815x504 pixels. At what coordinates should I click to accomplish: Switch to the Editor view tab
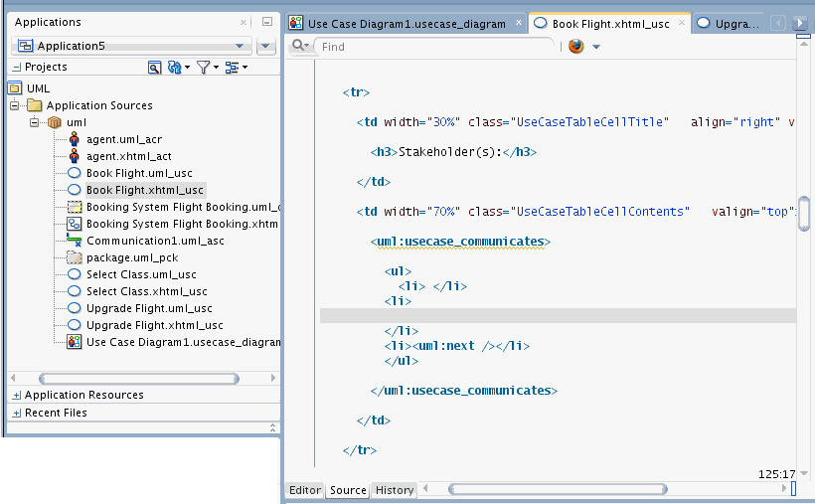point(304,490)
